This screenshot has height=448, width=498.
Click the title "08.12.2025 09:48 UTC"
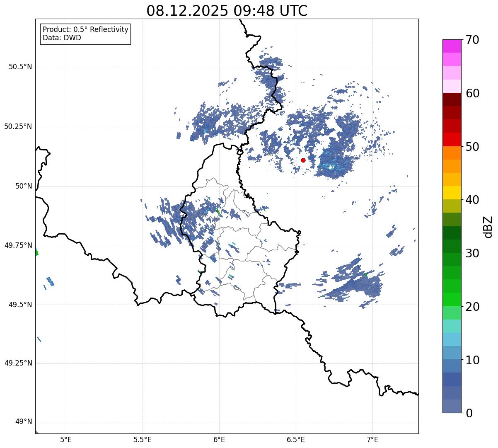pos(227,11)
